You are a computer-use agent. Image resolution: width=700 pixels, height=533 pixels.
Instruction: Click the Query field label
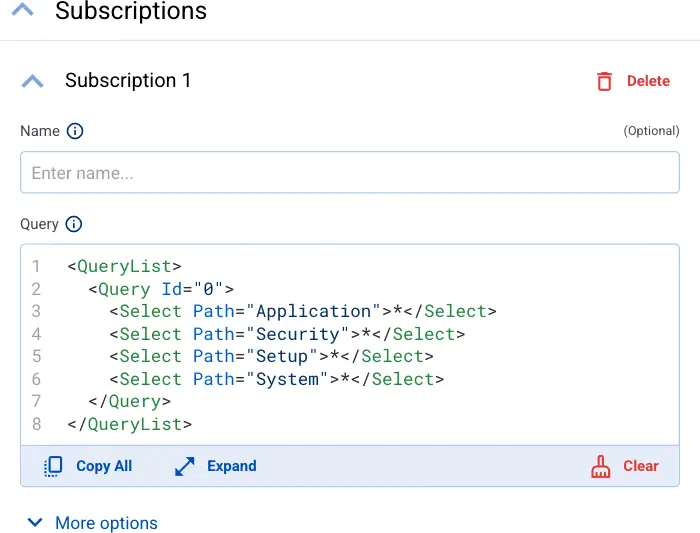coord(39,224)
